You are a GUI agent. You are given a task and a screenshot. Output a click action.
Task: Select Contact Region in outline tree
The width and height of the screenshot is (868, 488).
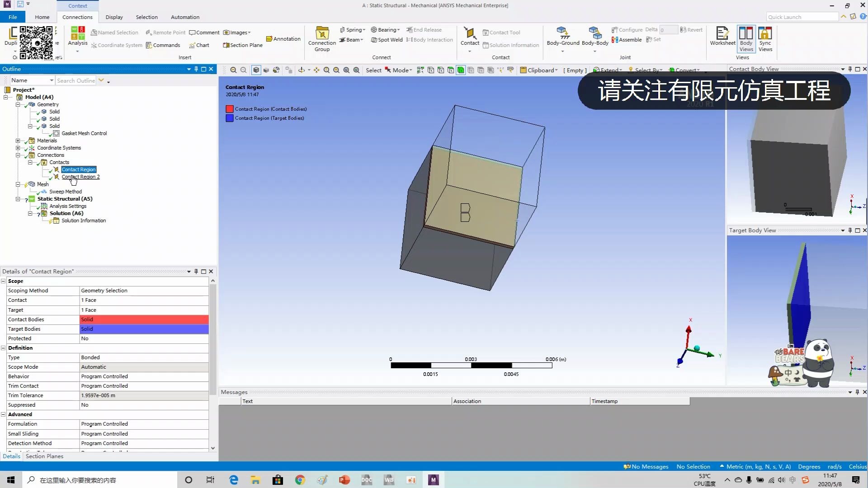click(79, 169)
